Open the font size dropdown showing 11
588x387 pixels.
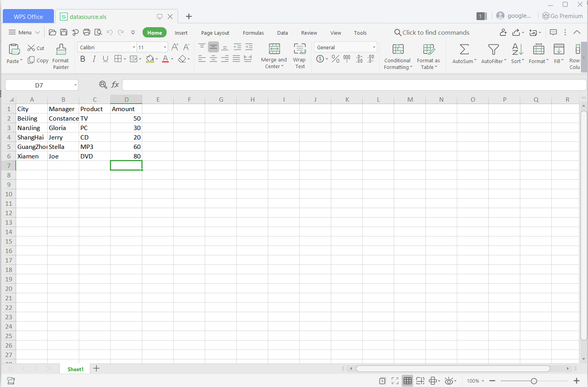click(165, 47)
